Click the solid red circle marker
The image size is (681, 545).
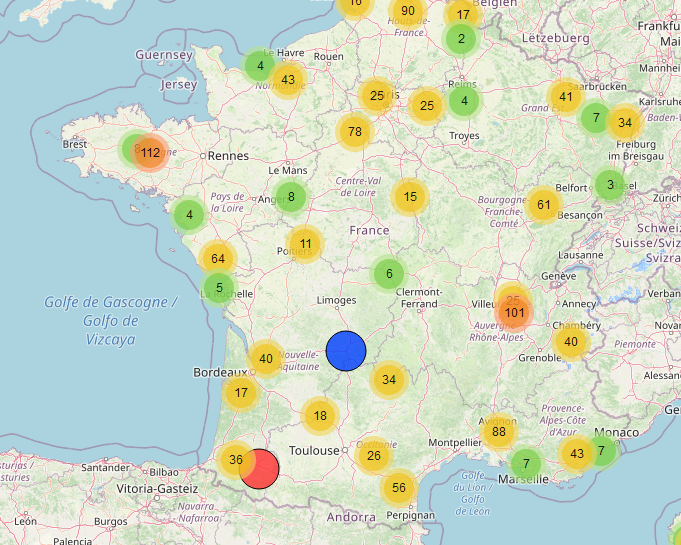(x=261, y=469)
